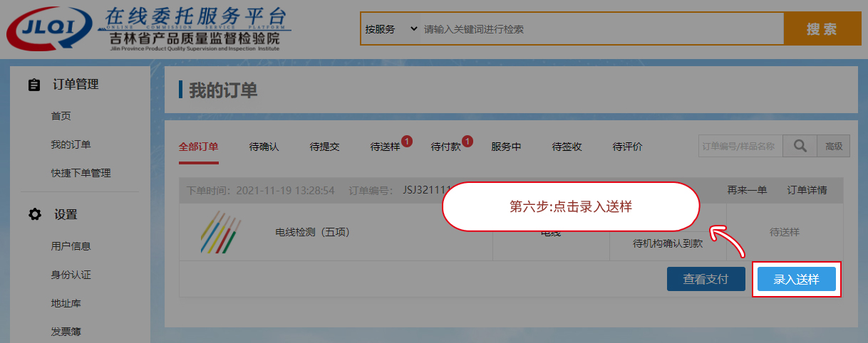Click the 录入送样 button
Image resolution: width=868 pixels, height=343 pixels.
[x=796, y=280]
